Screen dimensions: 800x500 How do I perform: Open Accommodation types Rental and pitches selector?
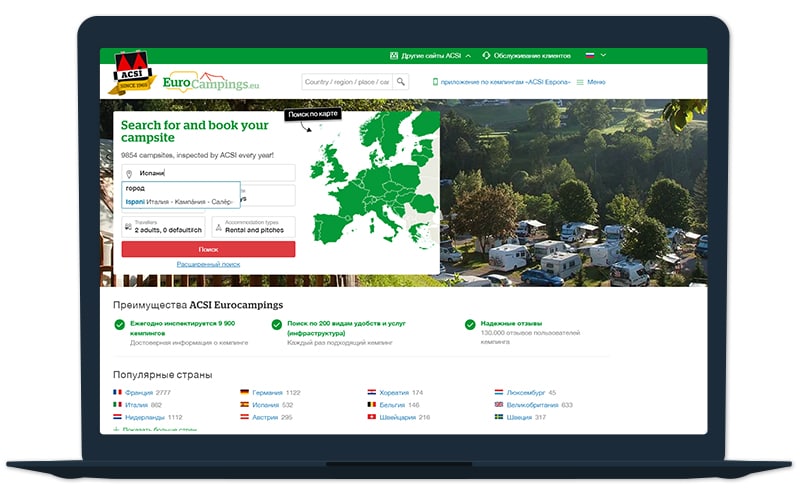[254, 227]
